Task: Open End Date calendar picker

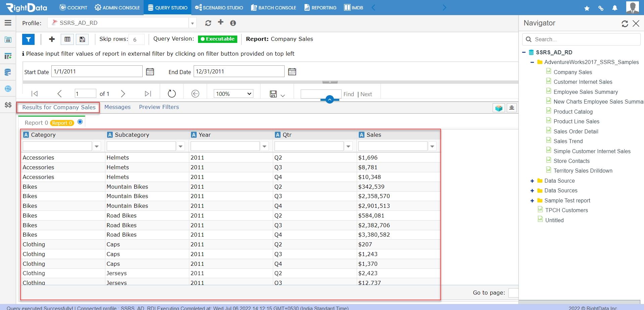Action: (x=292, y=72)
